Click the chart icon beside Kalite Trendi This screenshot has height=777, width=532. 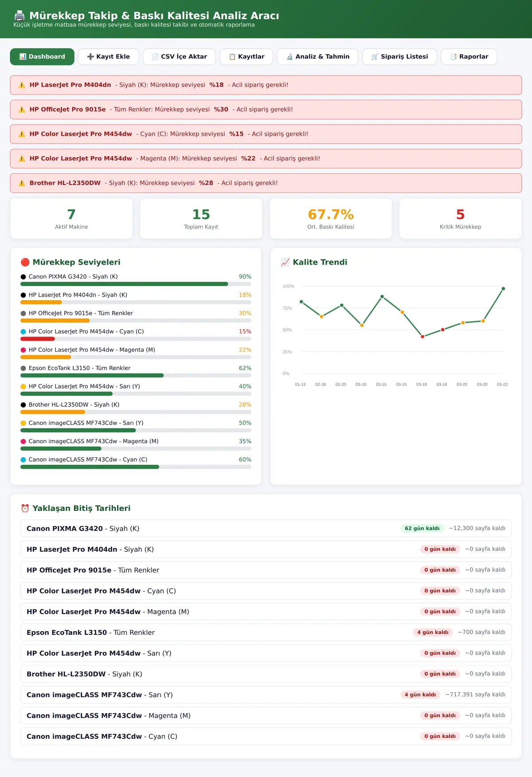pyautogui.click(x=286, y=262)
